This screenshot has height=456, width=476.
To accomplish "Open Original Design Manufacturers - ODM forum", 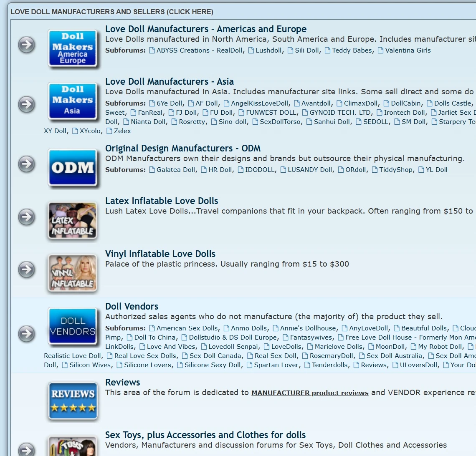I will (183, 149).
